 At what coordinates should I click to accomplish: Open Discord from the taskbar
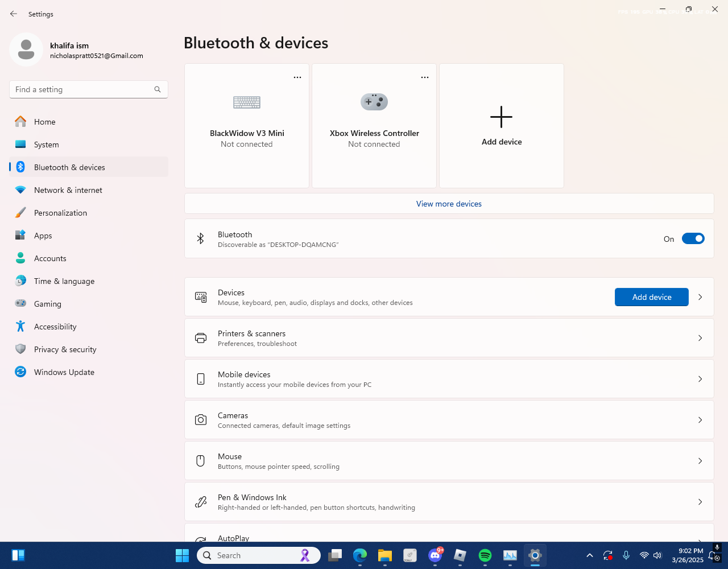pyautogui.click(x=436, y=555)
